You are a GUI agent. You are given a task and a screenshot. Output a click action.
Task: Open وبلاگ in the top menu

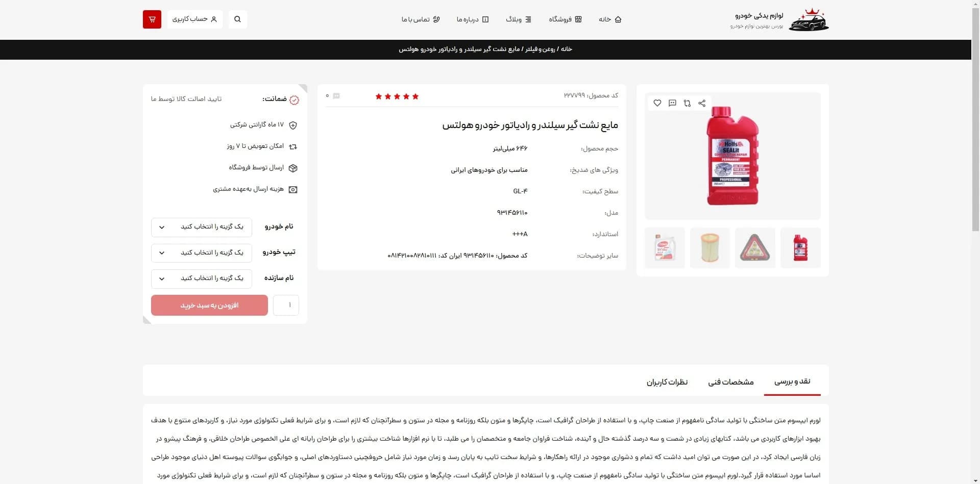[519, 19]
